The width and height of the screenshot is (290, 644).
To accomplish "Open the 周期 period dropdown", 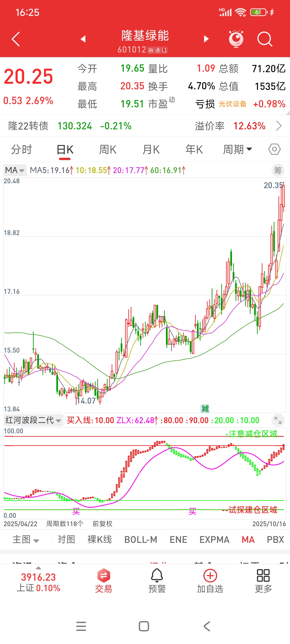I will [x=238, y=149].
